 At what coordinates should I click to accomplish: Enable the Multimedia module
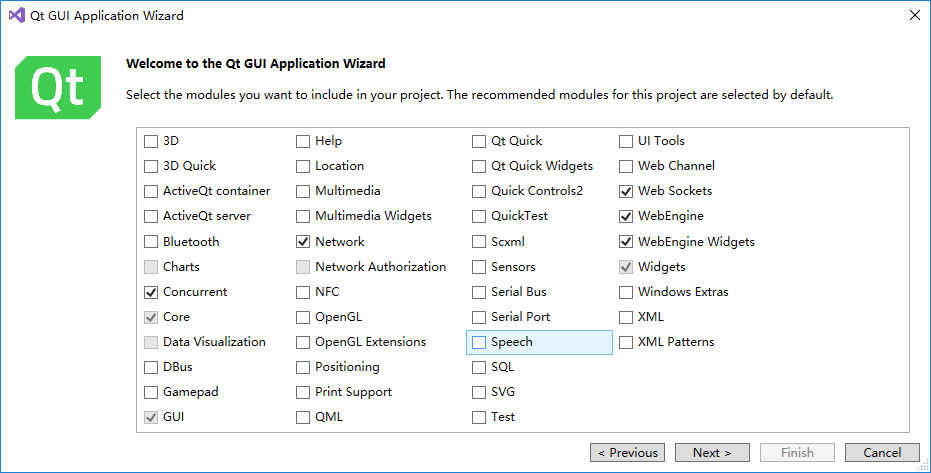coord(303,191)
